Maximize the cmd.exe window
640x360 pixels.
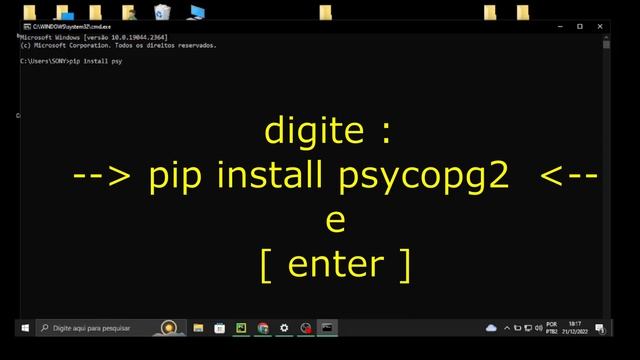point(580,27)
